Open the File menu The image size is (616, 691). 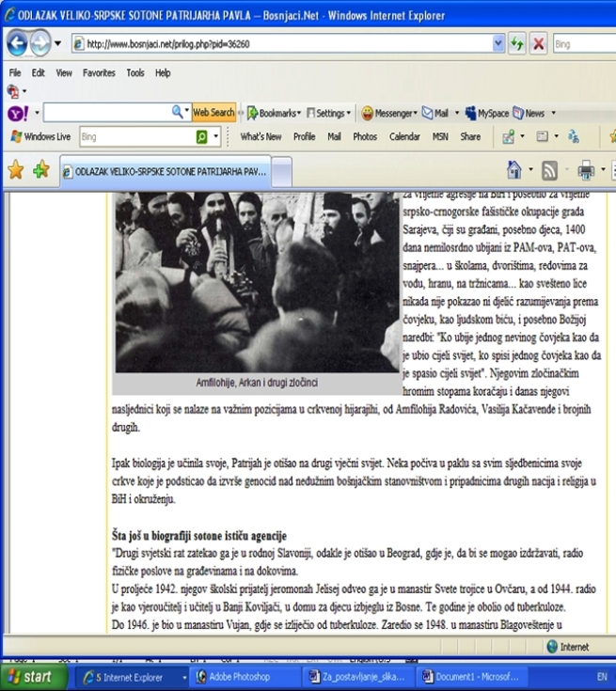(x=15, y=73)
